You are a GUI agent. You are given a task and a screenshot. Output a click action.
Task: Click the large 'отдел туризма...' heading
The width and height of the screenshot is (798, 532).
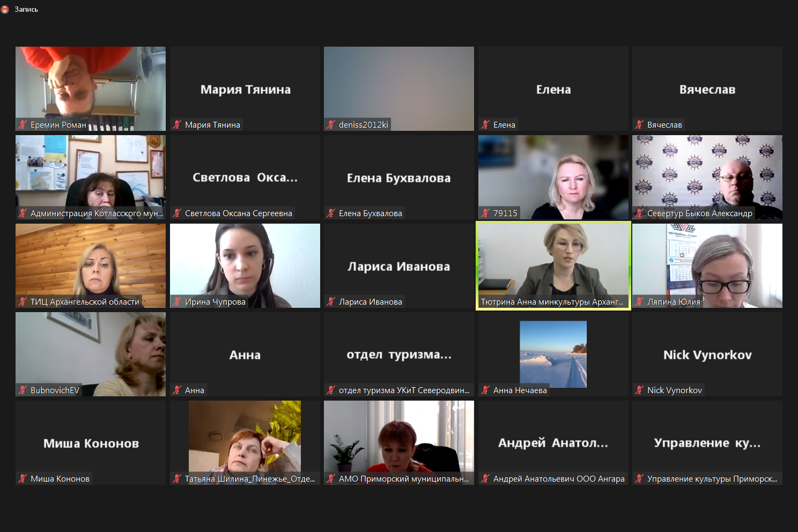coord(399,354)
